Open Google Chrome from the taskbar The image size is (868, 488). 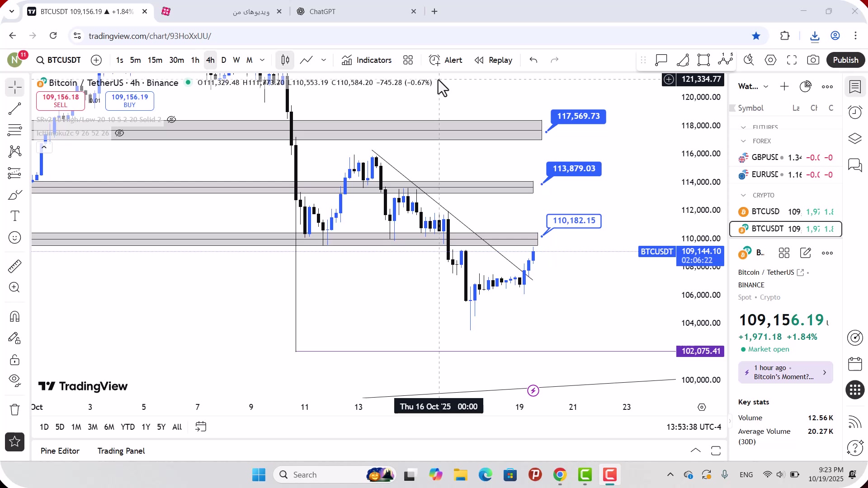coord(560,475)
